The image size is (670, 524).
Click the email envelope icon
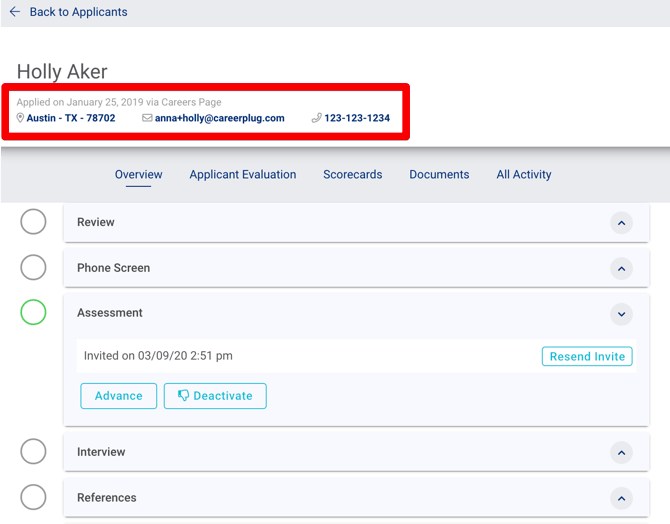(x=147, y=118)
